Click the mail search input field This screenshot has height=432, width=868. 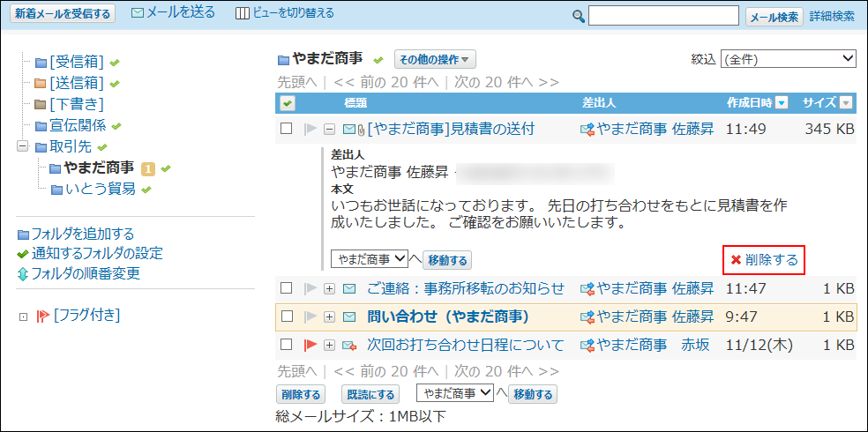pos(663,16)
